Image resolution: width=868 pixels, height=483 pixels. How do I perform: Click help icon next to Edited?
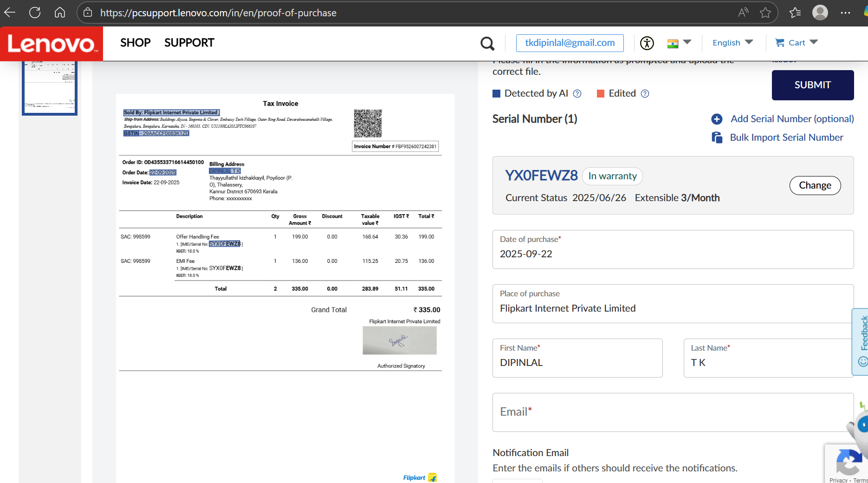coord(645,94)
